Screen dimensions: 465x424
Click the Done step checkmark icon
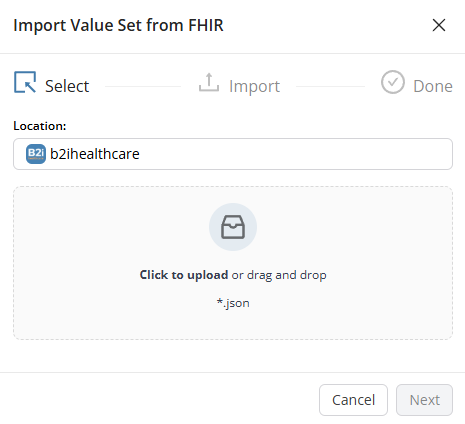(x=393, y=82)
